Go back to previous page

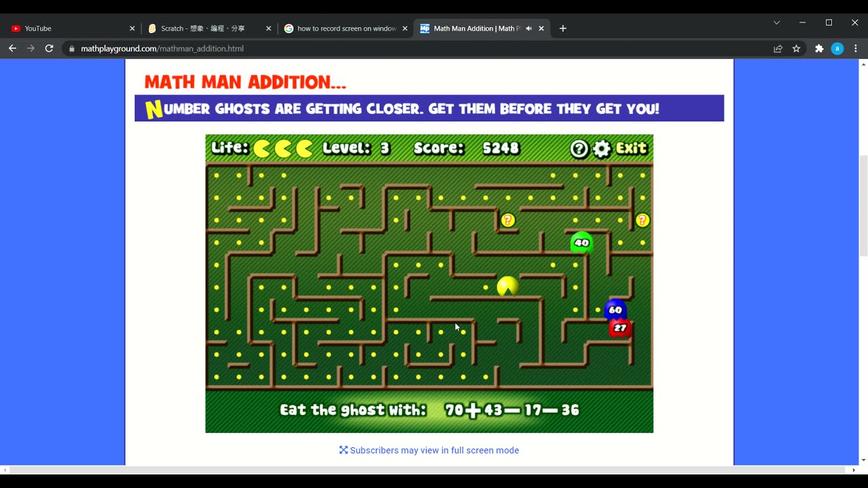12,49
